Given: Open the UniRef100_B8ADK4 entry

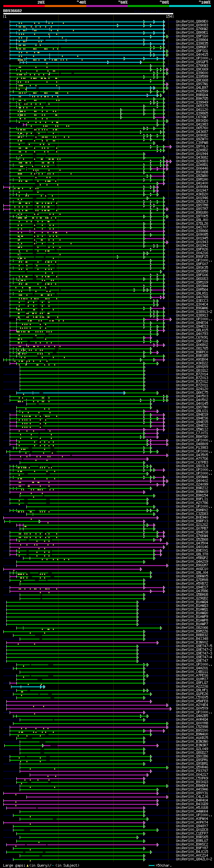Looking at the screenshot, I should 192,786.
